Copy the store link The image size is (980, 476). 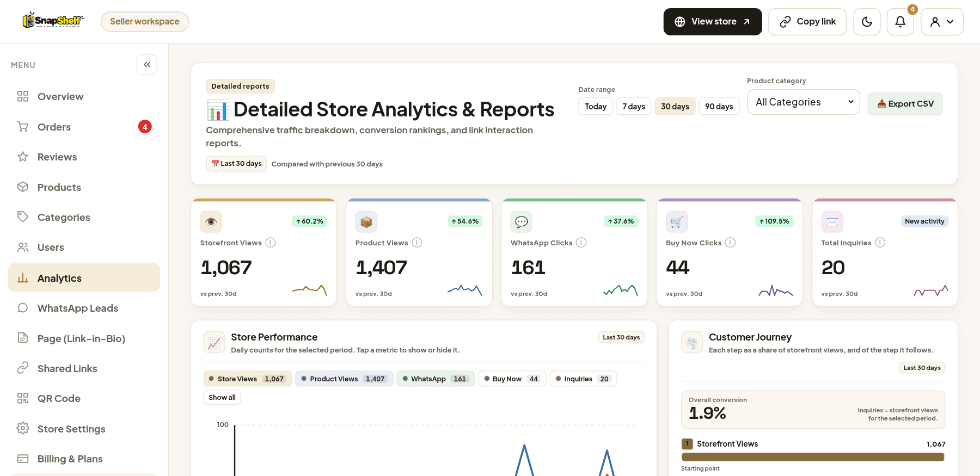(x=807, y=22)
